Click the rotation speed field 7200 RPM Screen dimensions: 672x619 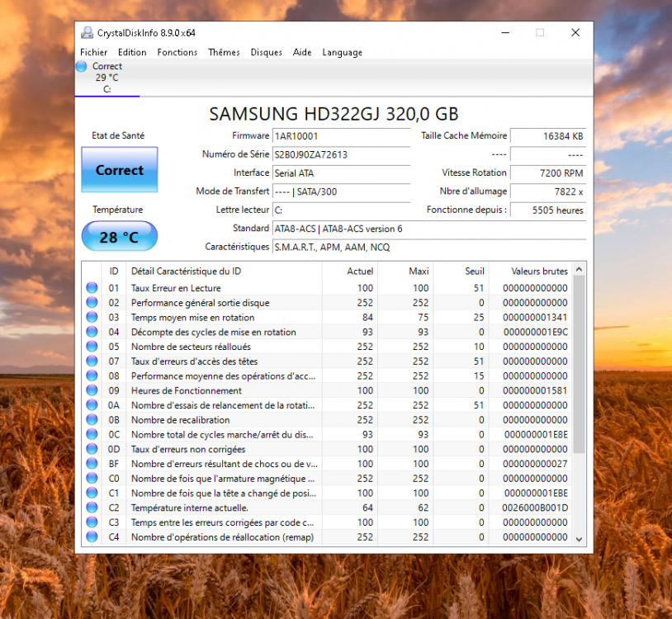click(x=548, y=173)
